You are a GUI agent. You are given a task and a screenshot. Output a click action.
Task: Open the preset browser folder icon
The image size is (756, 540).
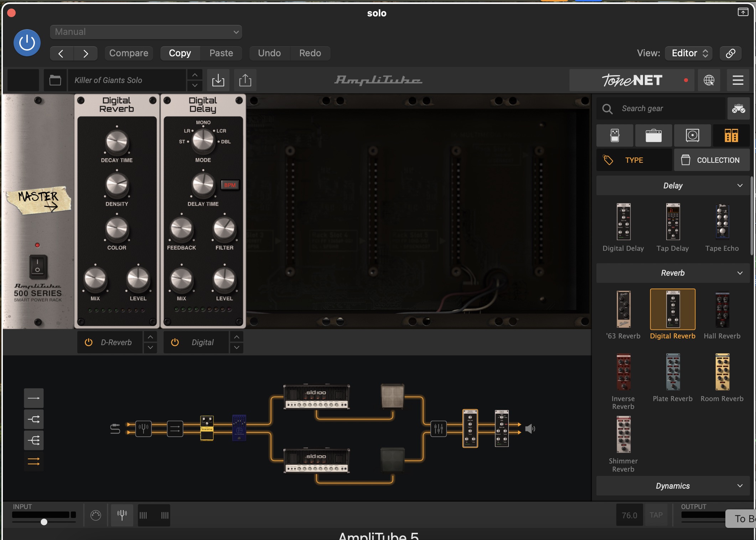tap(55, 80)
